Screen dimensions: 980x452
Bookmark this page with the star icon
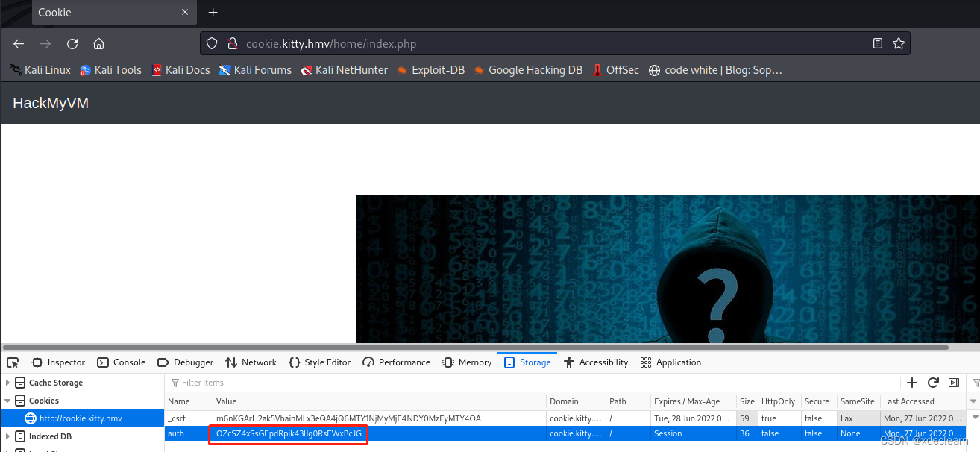click(x=899, y=43)
